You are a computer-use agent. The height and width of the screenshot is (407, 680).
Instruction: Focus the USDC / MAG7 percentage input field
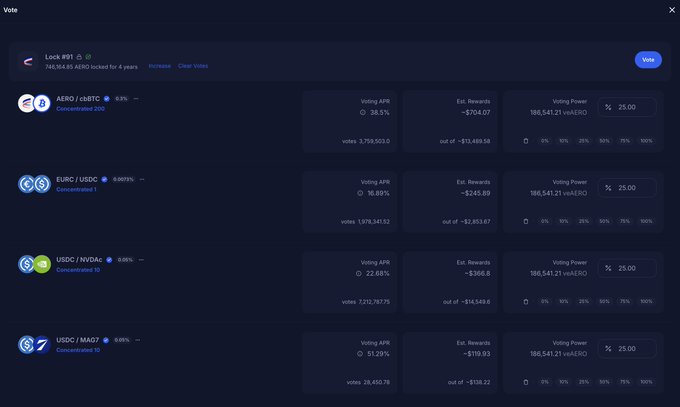[x=627, y=348]
